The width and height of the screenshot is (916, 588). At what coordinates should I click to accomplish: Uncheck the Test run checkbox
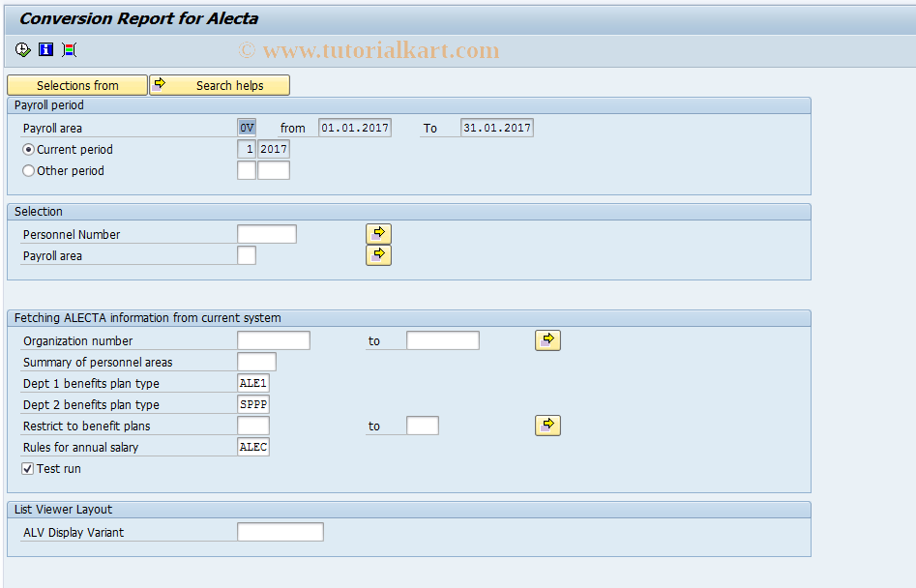tap(27, 468)
